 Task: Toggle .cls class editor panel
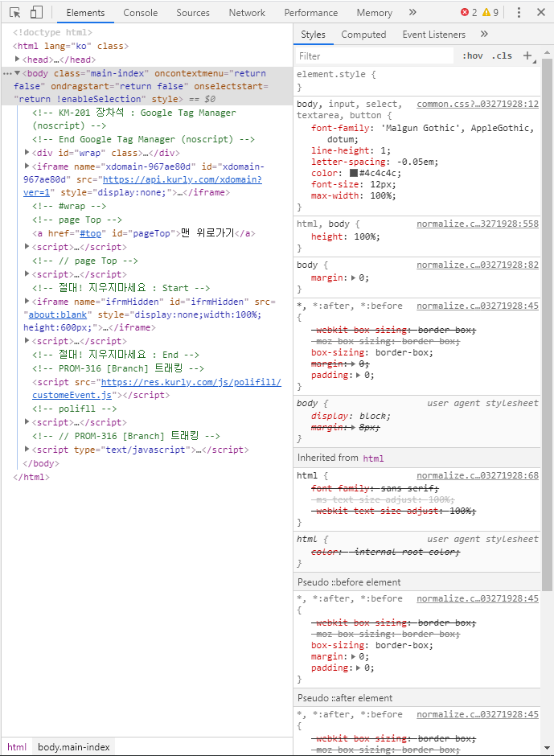click(x=502, y=56)
